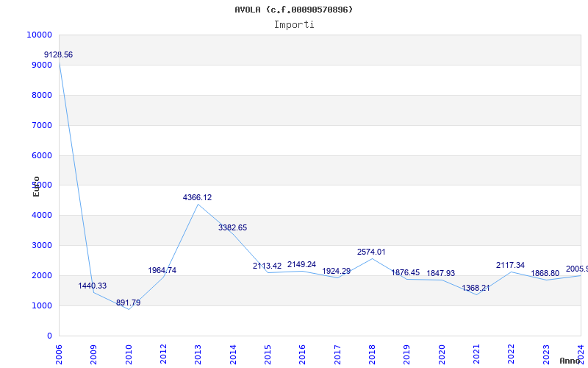Click the 2012 x-axis year label

163,355
